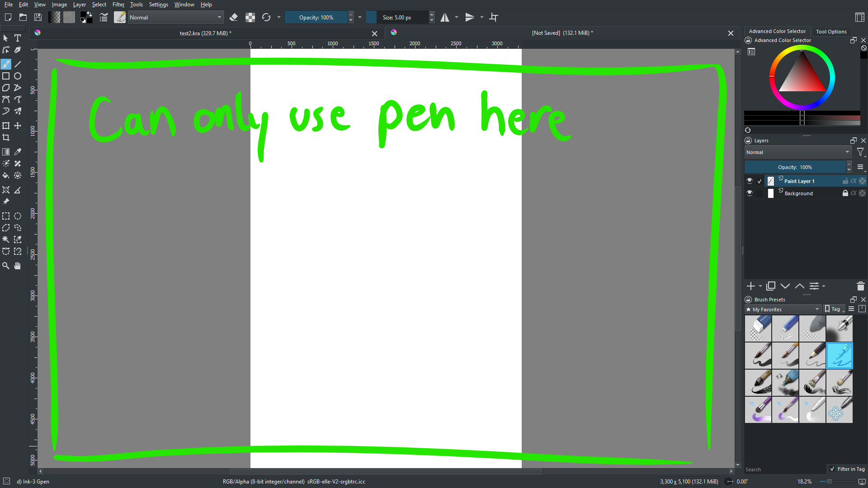Open layer blending mode Normal dropdown

797,152
